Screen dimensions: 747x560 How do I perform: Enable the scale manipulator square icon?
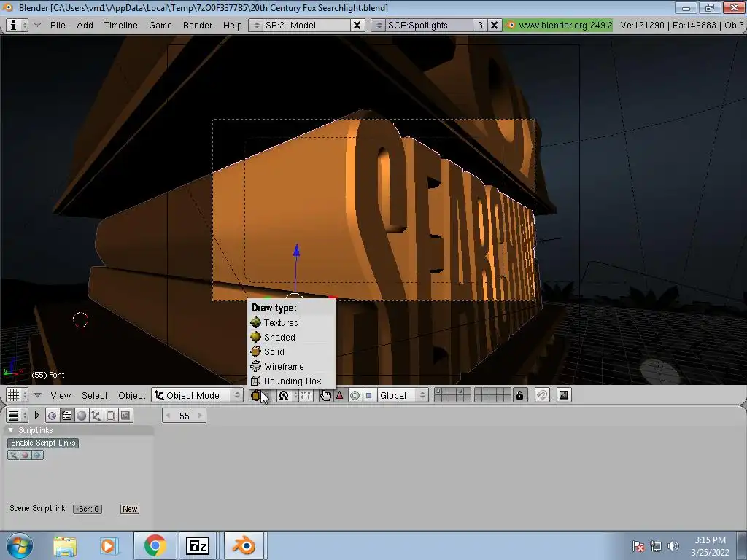click(368, 395)
